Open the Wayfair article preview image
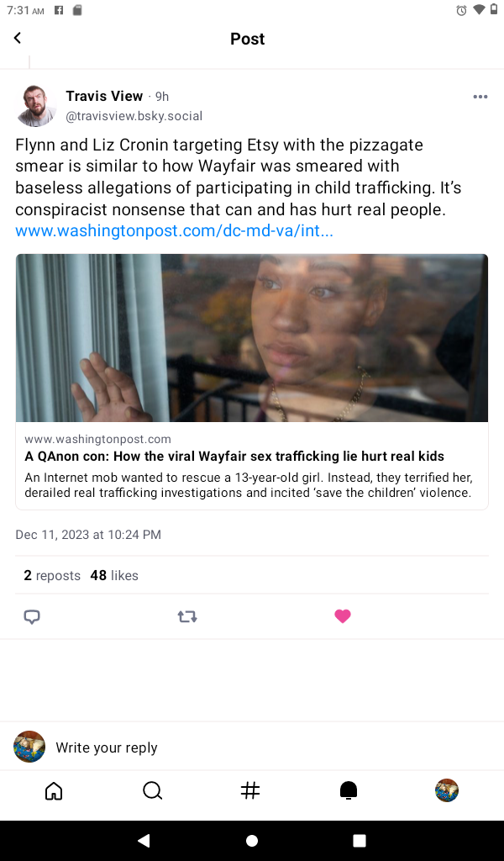The height and width of the screenshot is (861, 504). [252, 338]
